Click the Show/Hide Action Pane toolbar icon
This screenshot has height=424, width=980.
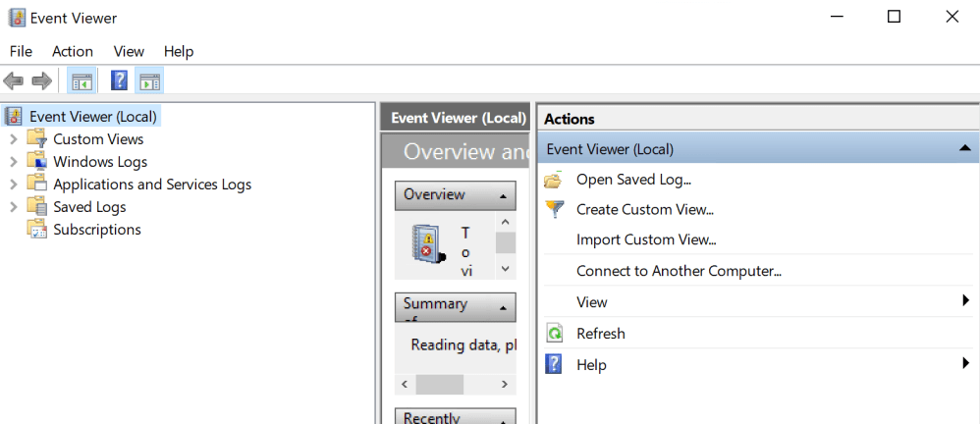[150, 81]
